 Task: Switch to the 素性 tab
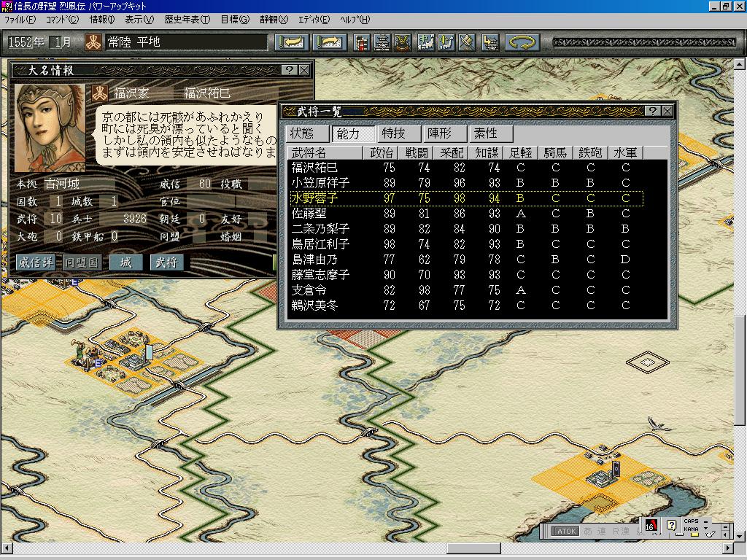pos(491,133)
